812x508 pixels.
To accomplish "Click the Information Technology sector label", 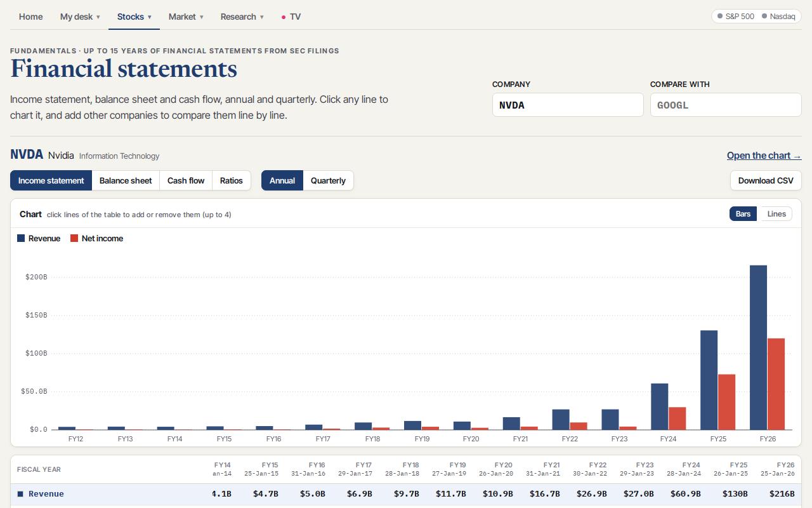I will click(x=119, y=156).
